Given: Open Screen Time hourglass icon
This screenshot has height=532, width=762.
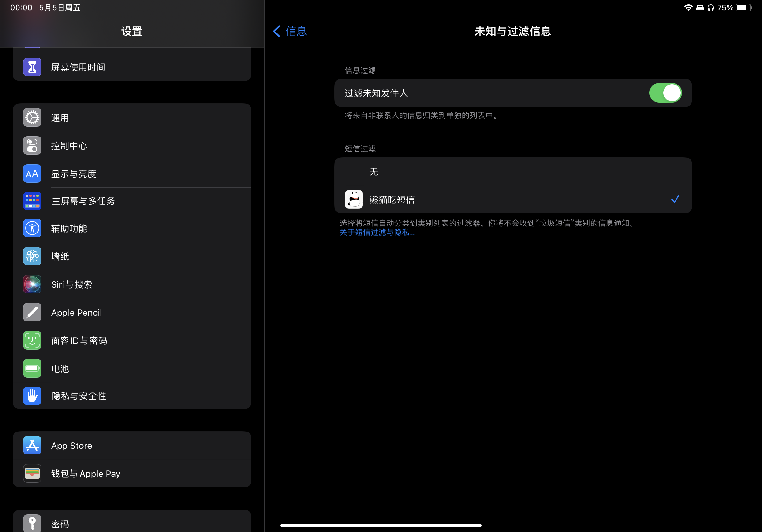Looking at the screenshot, I should click(32, 67).
